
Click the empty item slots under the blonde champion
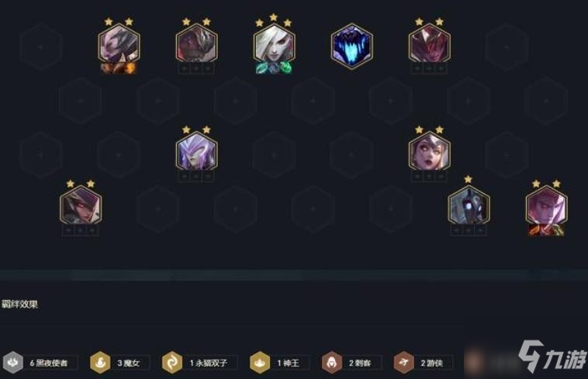[x=430, y=176]
